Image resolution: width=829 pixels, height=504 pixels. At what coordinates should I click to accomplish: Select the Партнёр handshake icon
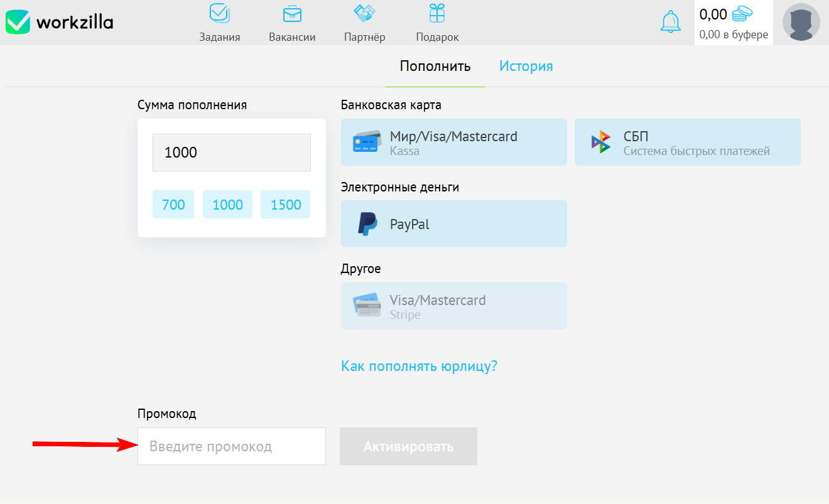(364, 14)
